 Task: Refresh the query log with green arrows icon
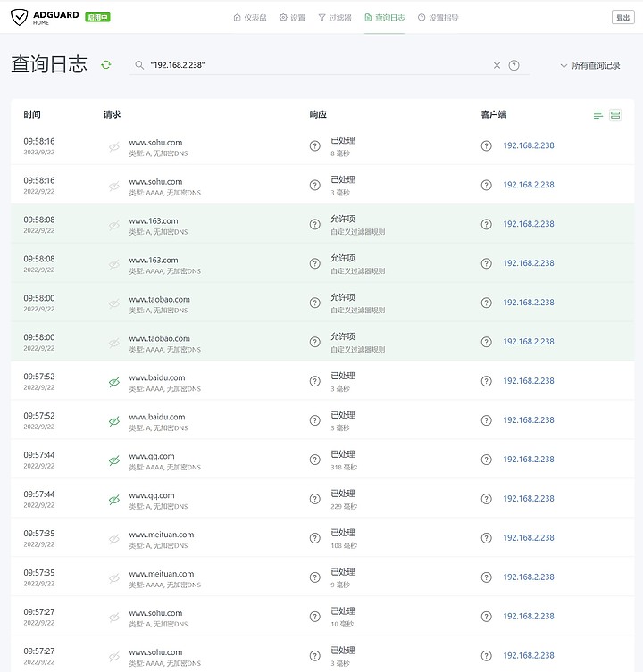tap(106, 65)
